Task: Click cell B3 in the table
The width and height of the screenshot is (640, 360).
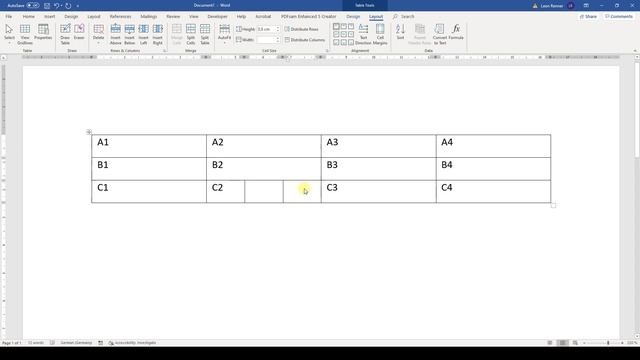Action: pos(378,169)
